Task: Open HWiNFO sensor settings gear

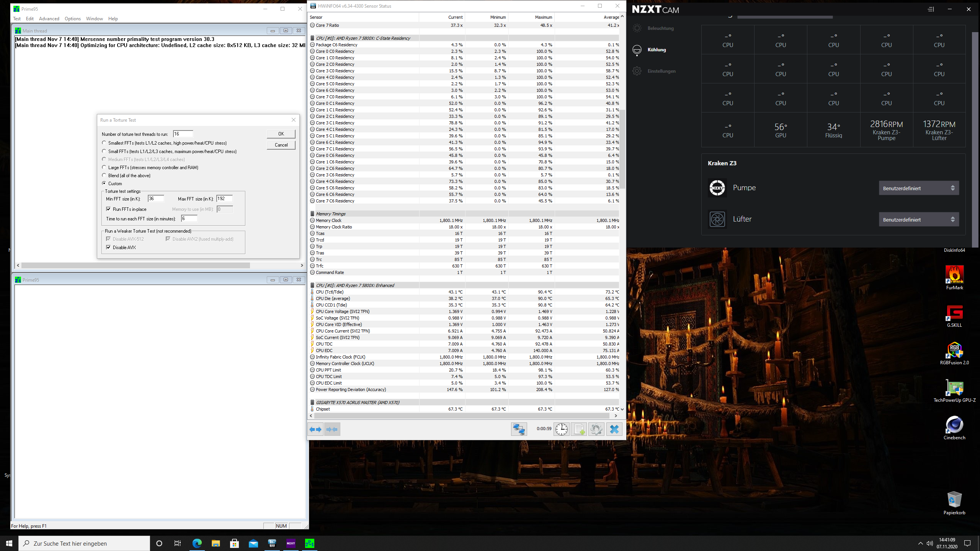Action: pos(596,429)
